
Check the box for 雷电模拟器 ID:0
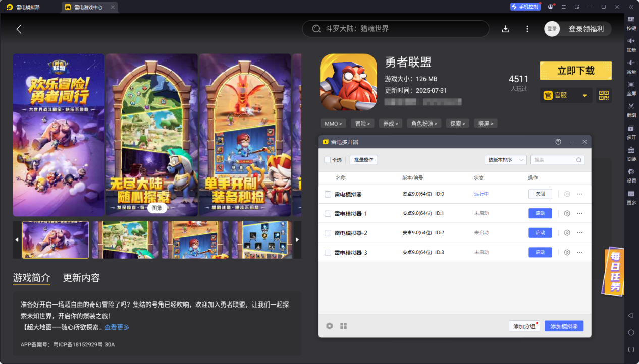[328, 194]
